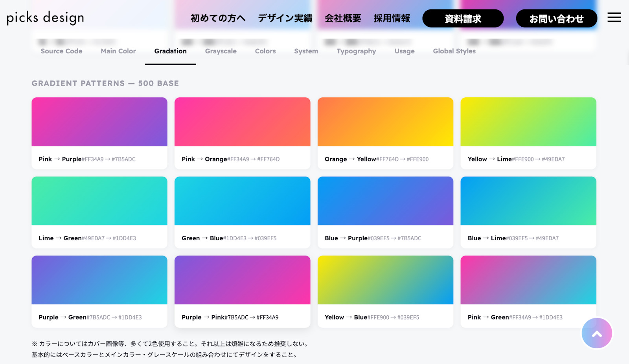Click the picks design logo
The image size is (629, 364).
[44, 17]
